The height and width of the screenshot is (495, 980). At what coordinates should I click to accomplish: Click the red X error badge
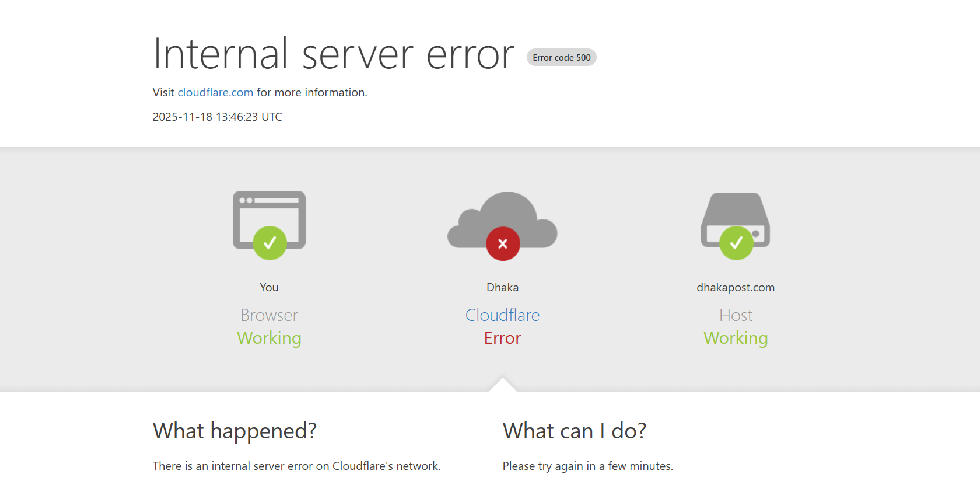click(503, 244)
